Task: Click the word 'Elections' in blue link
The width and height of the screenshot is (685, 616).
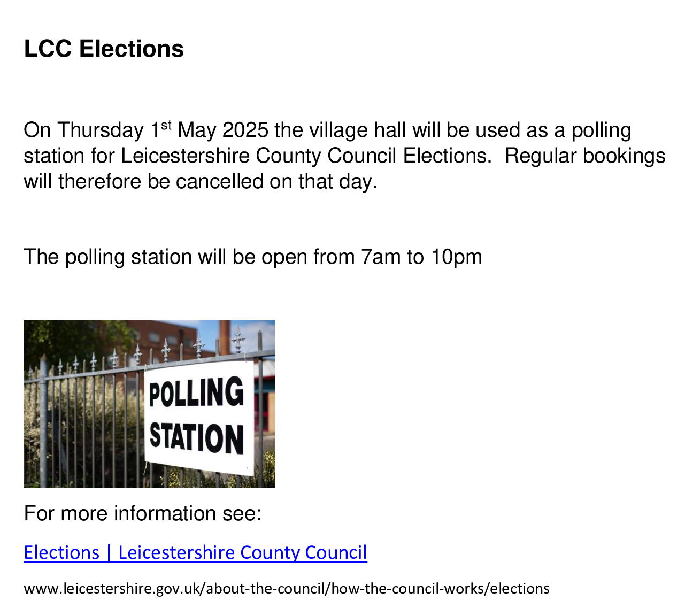Action: (x=62, y=552)
